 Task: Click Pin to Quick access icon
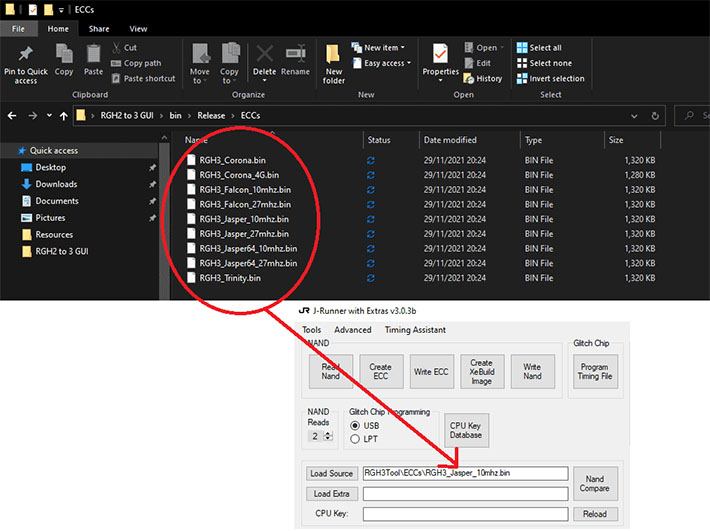coord(25,54)
